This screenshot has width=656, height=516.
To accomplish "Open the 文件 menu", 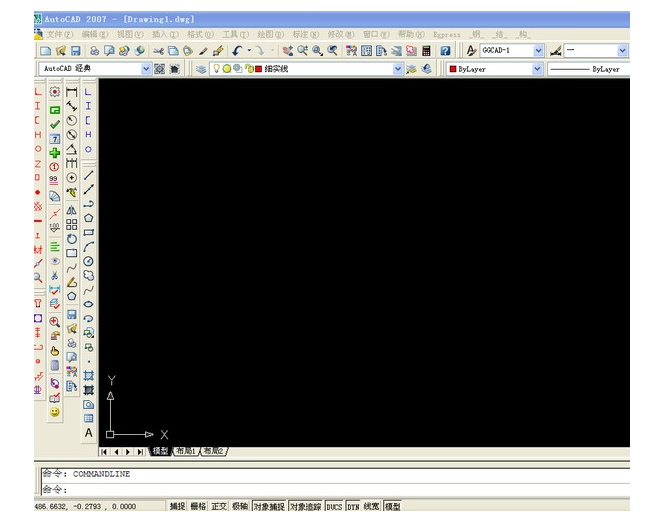I will [59, 34].
